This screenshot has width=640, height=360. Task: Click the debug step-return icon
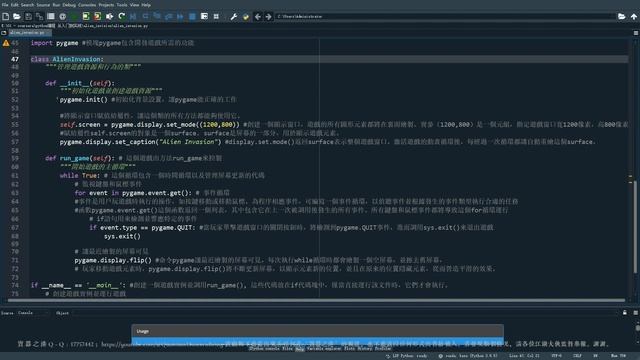point(169,16)
